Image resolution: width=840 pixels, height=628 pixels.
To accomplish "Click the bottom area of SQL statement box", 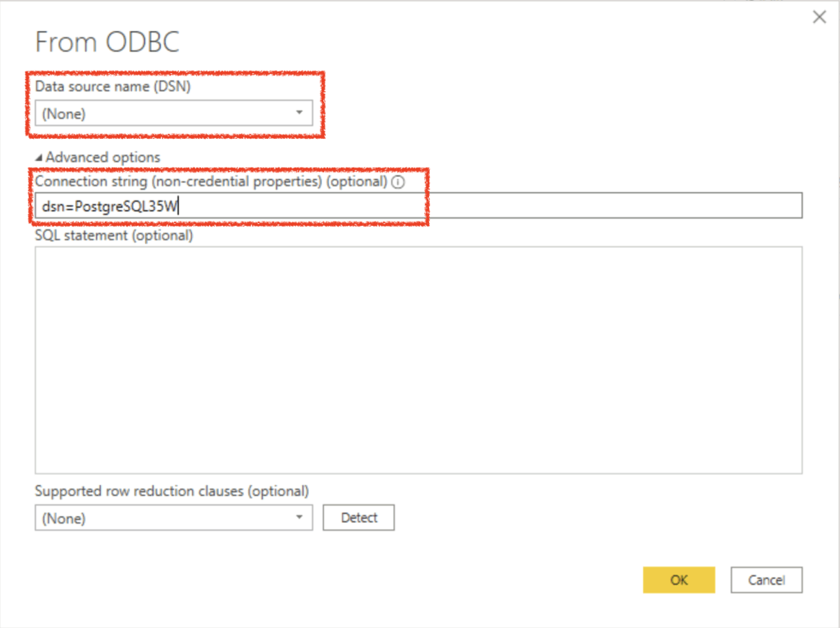I will [x=418, y=456].
